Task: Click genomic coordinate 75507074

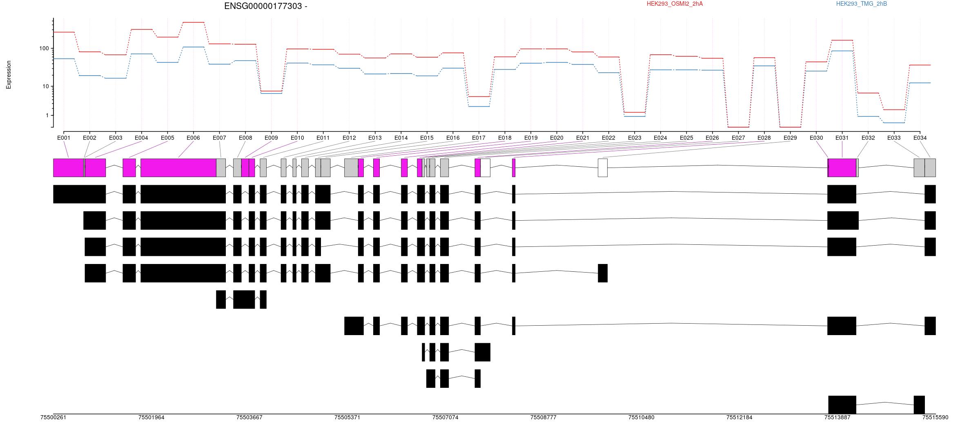Action: (445, 417)
